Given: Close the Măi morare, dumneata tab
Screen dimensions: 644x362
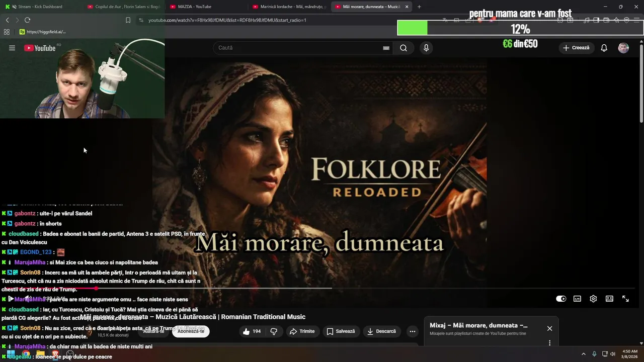Looking at the screenshot, I should point(407,7).
